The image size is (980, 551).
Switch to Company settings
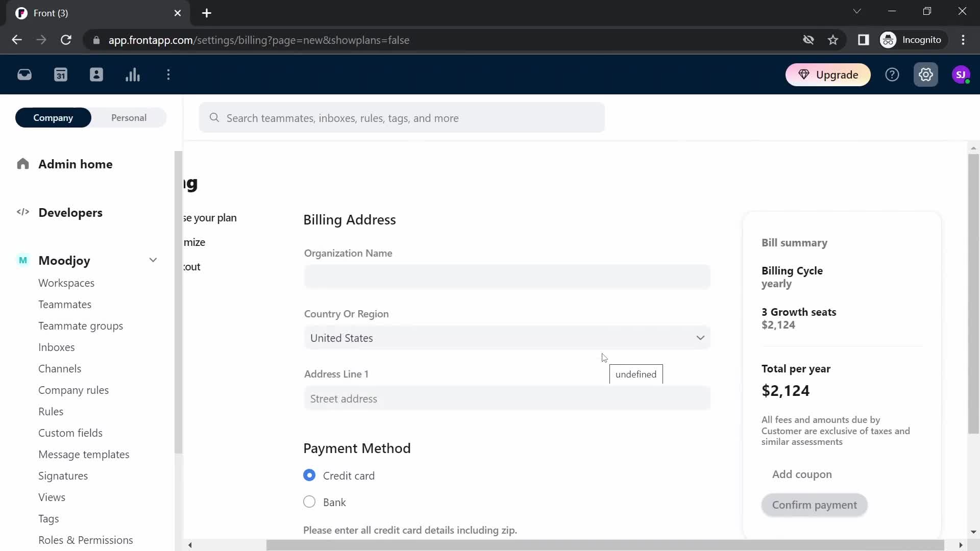pyautogui.click(x=53, y=118)
